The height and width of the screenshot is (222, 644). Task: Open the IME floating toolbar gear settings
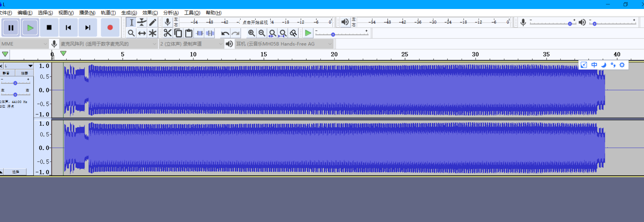(622, 65)
